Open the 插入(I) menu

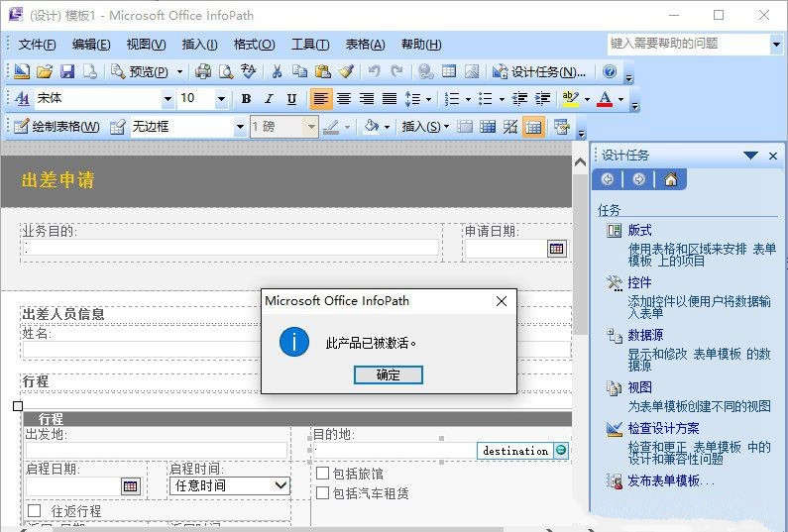(x=199, y=45)
